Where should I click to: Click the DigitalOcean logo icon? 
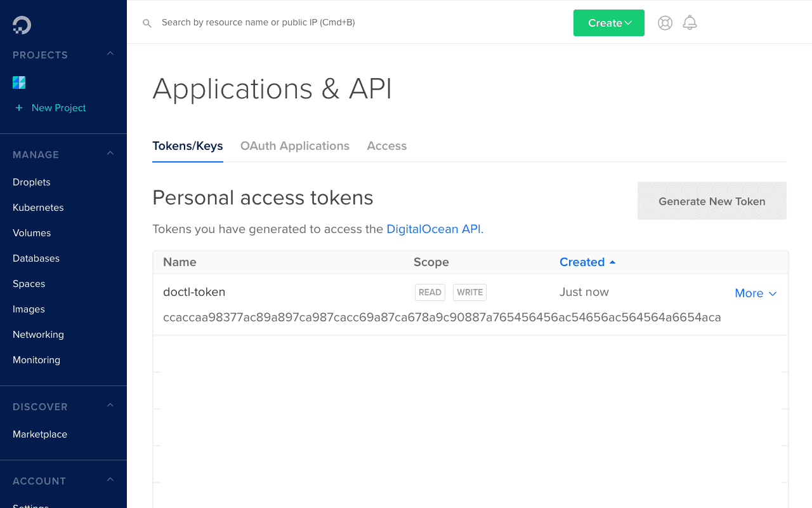tap(22, 25)
